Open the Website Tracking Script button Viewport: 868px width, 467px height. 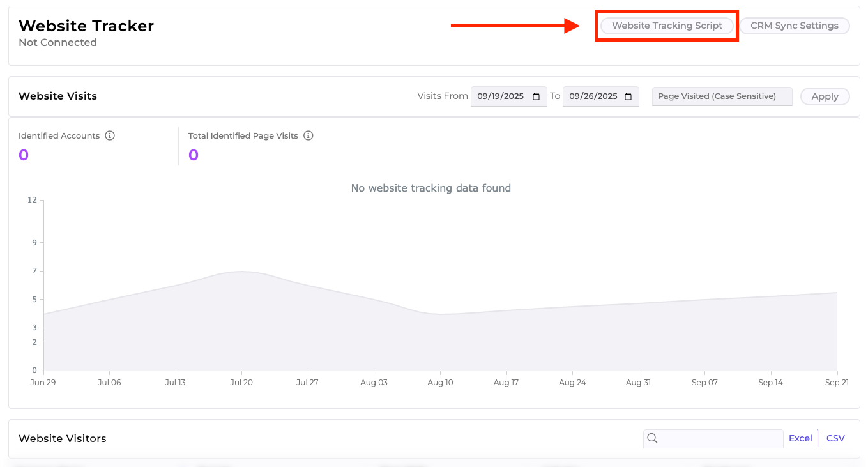667,26
